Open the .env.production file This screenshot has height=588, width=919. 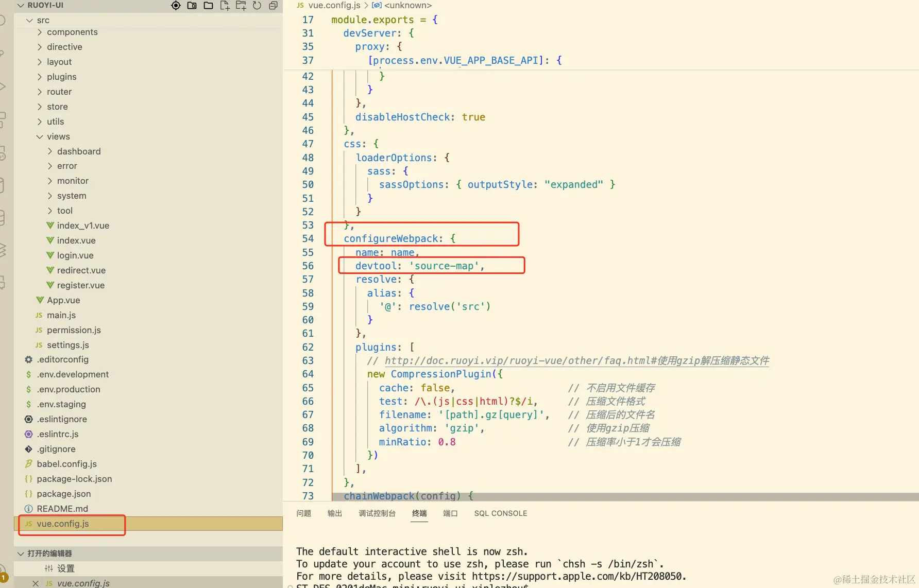point(69,389)
